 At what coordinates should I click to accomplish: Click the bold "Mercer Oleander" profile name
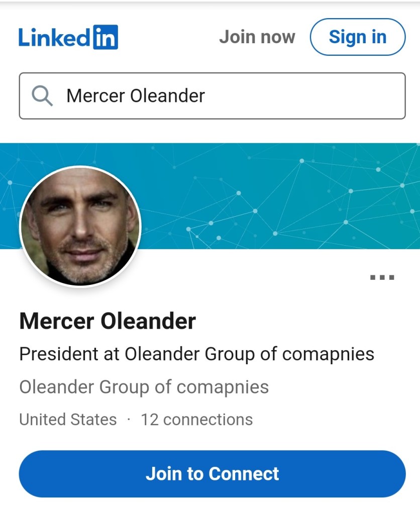tap(108, 321)
